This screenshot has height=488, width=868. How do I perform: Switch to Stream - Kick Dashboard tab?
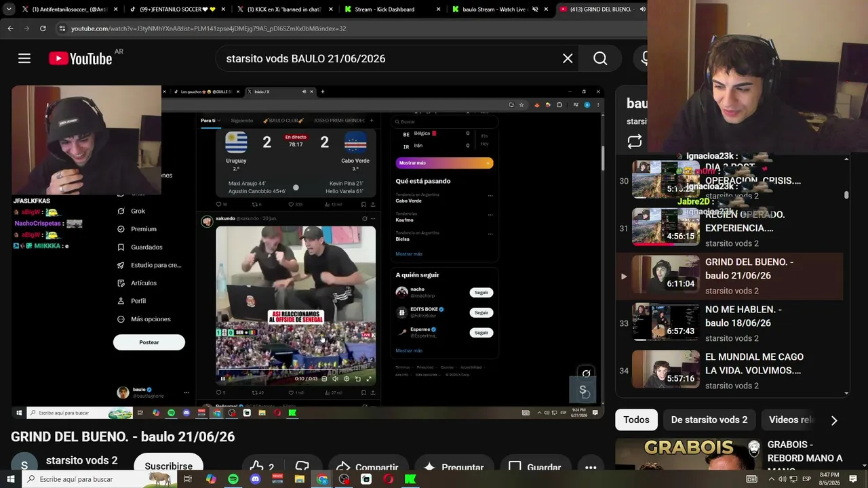393,9
